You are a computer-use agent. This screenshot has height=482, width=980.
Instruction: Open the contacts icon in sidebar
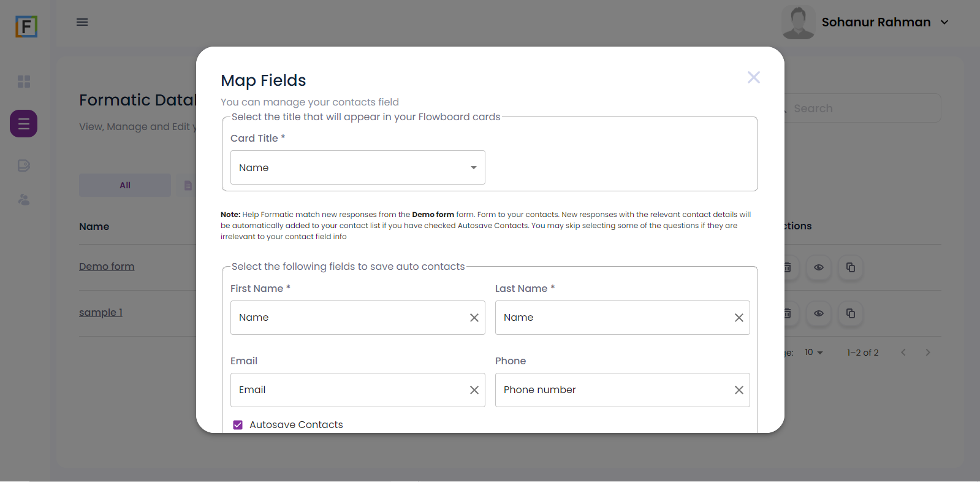coord(24,200)
